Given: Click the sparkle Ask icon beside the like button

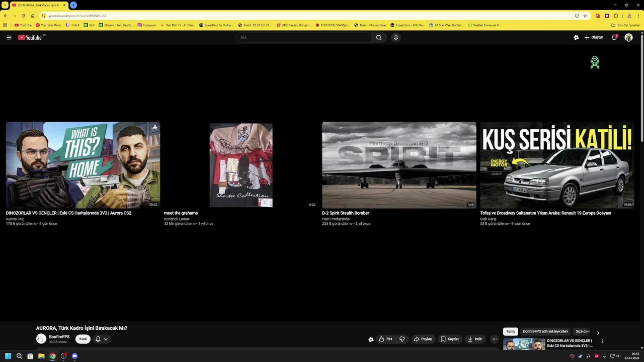Looking at the screenshot, I should 371,339.
